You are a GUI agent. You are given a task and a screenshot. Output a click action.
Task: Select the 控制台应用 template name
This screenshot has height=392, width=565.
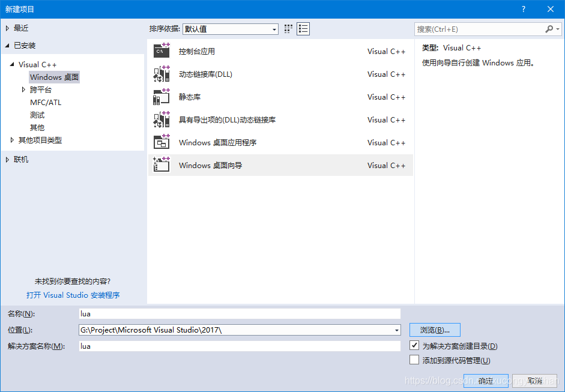click(197, 51)
